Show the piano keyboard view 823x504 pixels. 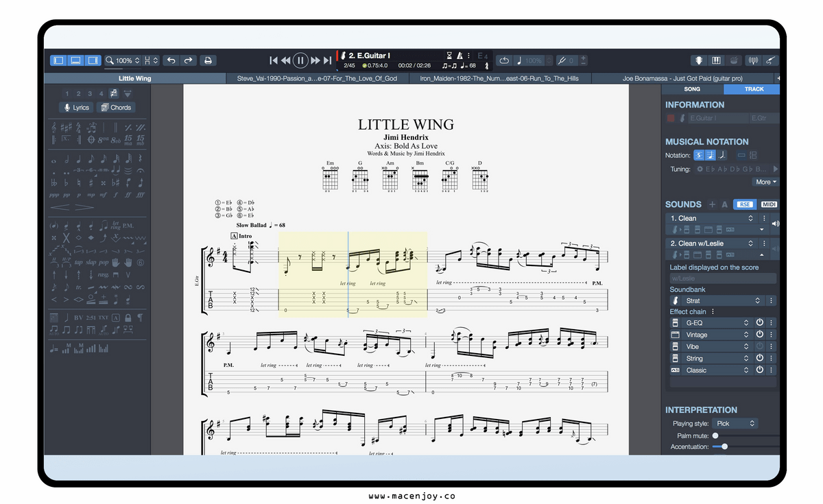pyautogui.click(x=717, y=60)
